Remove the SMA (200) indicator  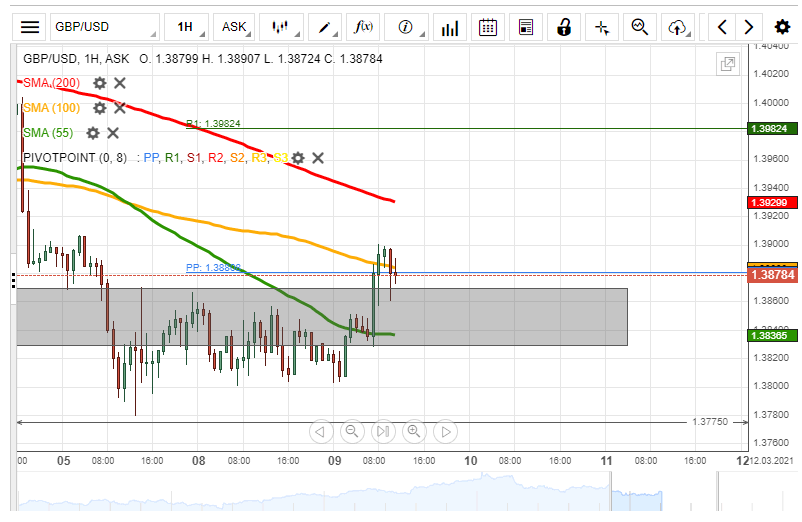pyautogui.click(x=120, y=83)
